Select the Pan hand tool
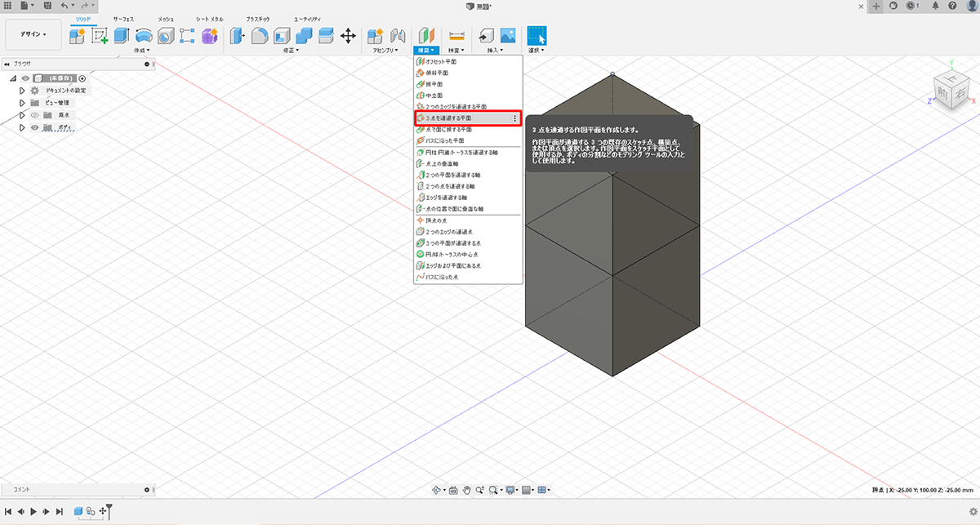The height and width of the screenshot is (525, 980). point(468,490)
